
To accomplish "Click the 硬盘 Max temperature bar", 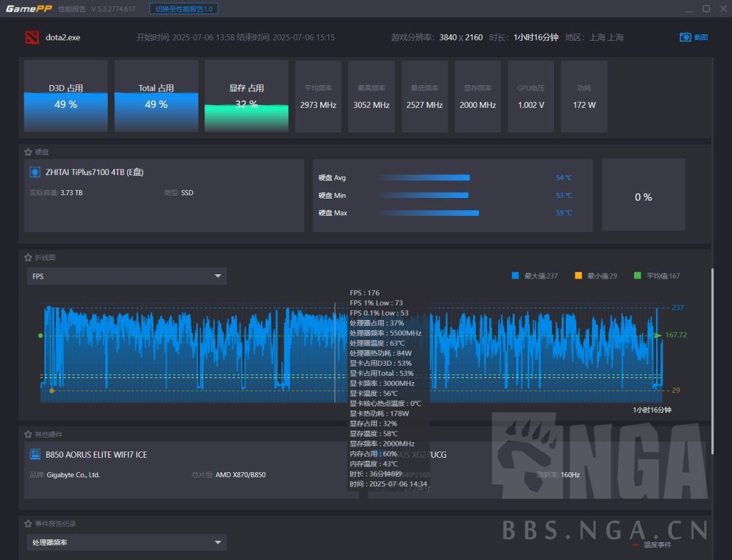I will tap(429, 213).
